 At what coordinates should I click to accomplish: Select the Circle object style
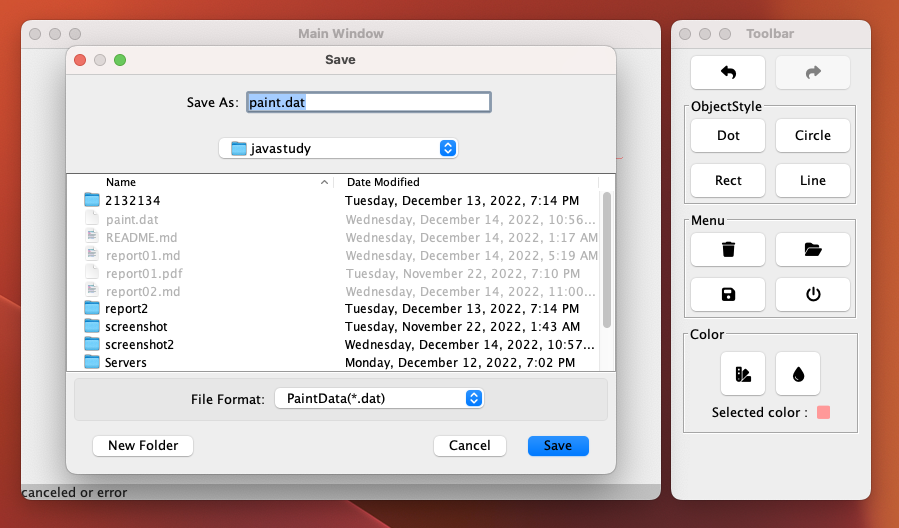(x=812, y=136)
